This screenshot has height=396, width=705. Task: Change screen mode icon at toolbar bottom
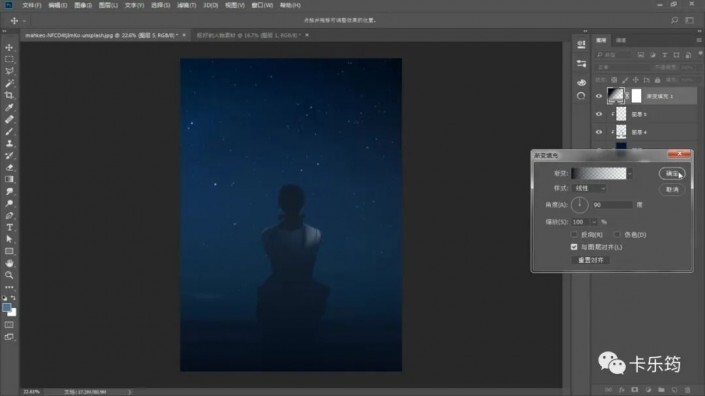pyautogui.click(x=9, y=337)
